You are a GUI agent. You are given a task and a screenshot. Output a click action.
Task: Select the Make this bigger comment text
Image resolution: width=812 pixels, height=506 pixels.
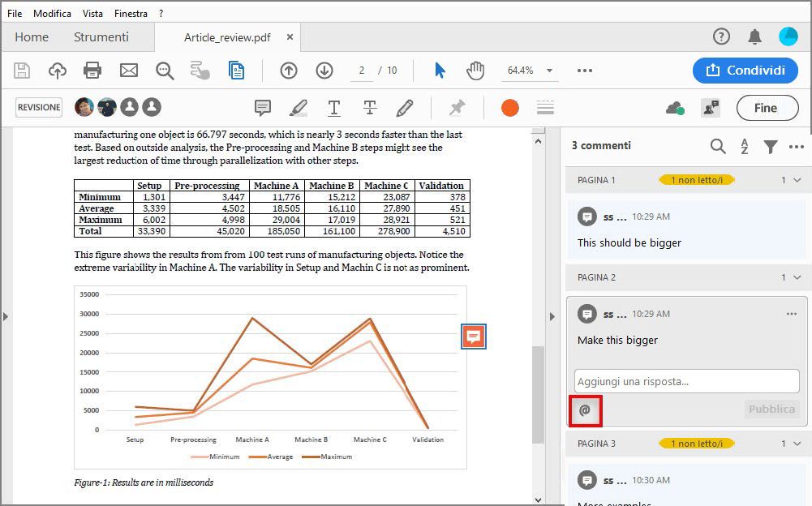[617, 341]
